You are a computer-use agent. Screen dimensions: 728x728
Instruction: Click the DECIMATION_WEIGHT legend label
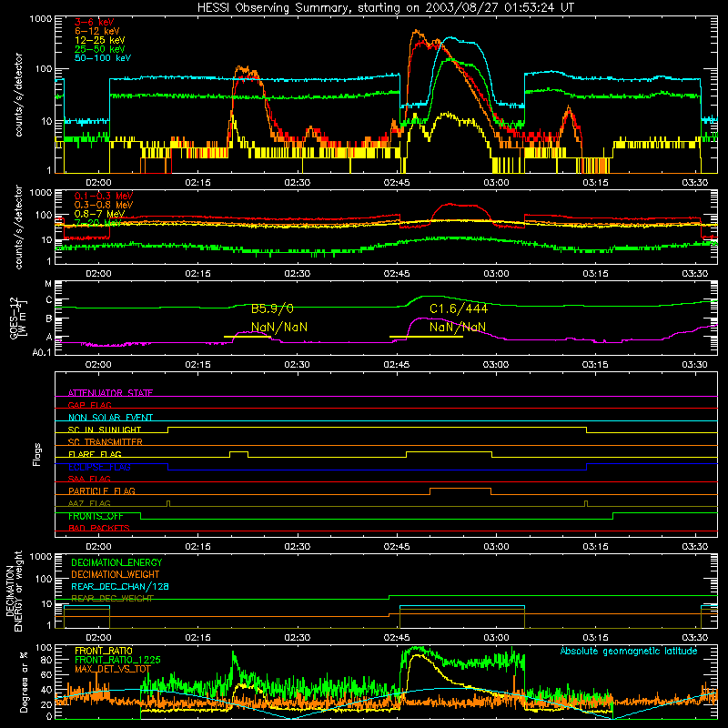116,574
